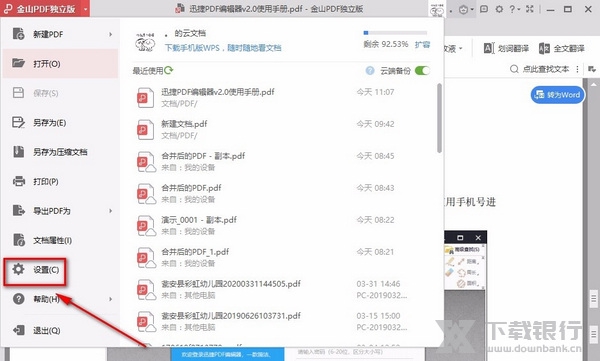The width and height of the screenshot is (600, 361).
Task: Choose 另存为(E) from the file menu
Action: [x=60, y=123]
